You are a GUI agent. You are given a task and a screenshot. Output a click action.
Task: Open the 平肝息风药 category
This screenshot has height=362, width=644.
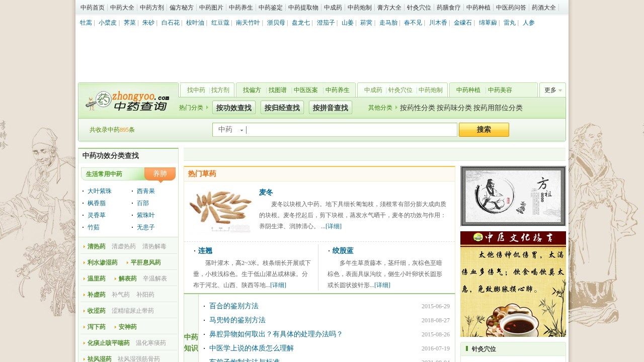[146, 262]
